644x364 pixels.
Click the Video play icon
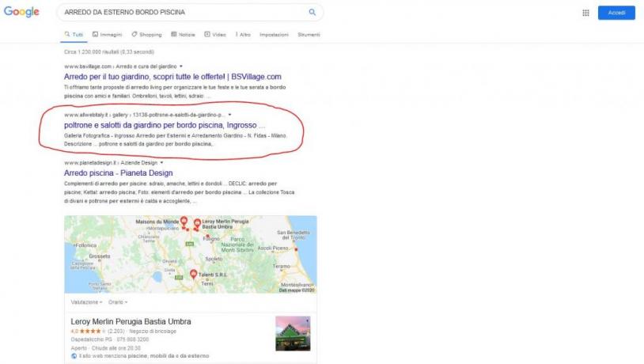click(x=207, y=34)
